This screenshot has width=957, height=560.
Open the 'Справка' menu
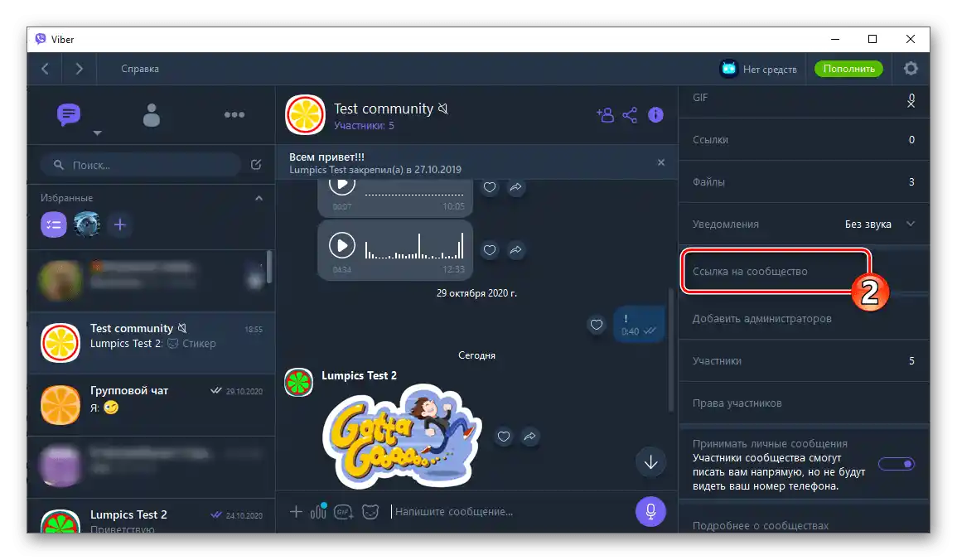139,69
